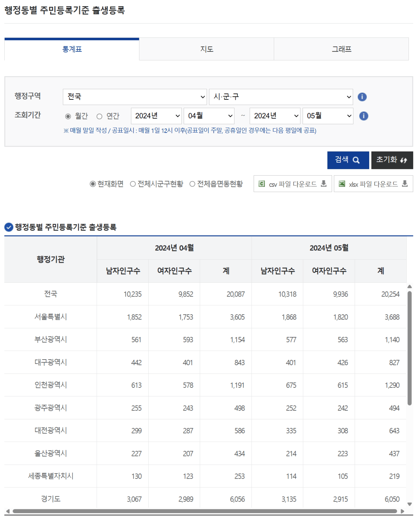Click the info icon beside 시·군·구 dropdown

point(362,97)
